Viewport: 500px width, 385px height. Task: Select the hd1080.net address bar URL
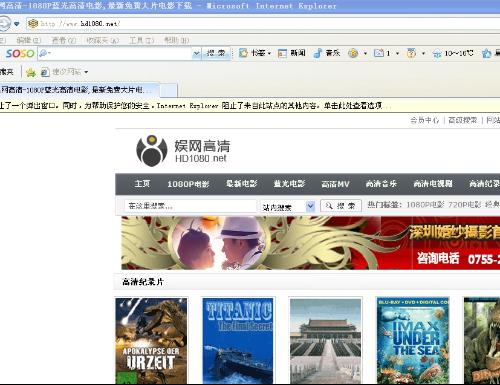pyautogui.click(x=80, y=24)
